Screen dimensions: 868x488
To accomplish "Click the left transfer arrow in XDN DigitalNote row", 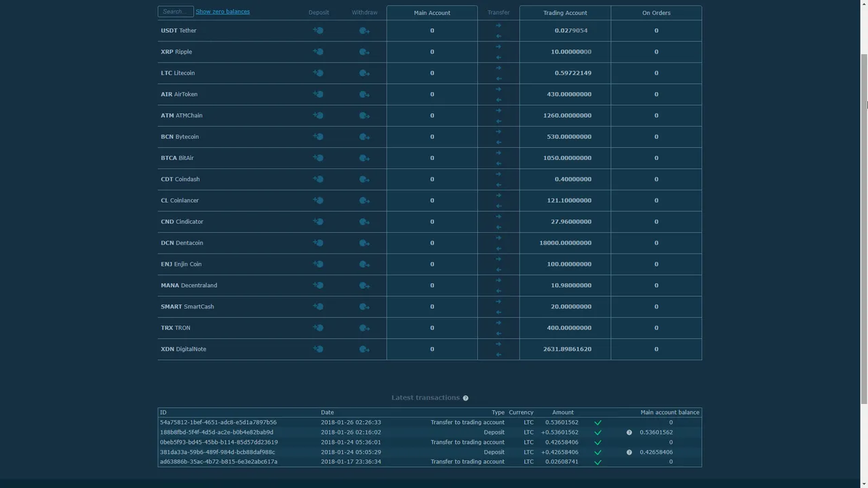I will coord(498,354).
